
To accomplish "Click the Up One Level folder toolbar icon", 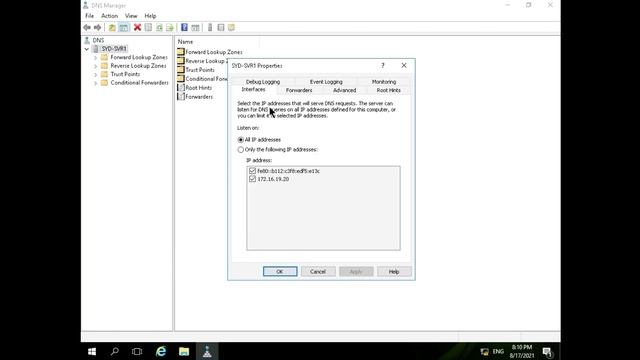I will tap(112, 27).
